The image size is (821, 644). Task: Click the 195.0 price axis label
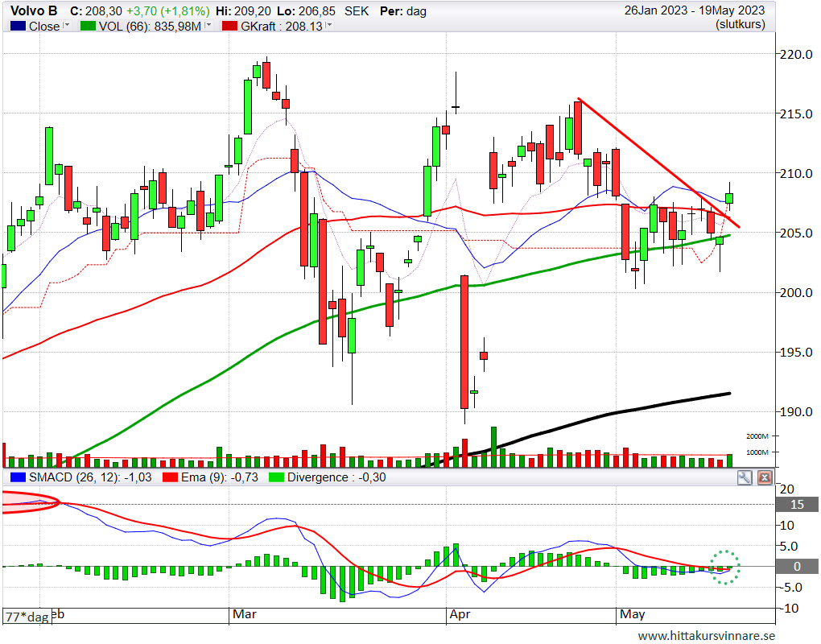(x=796, y=353)
